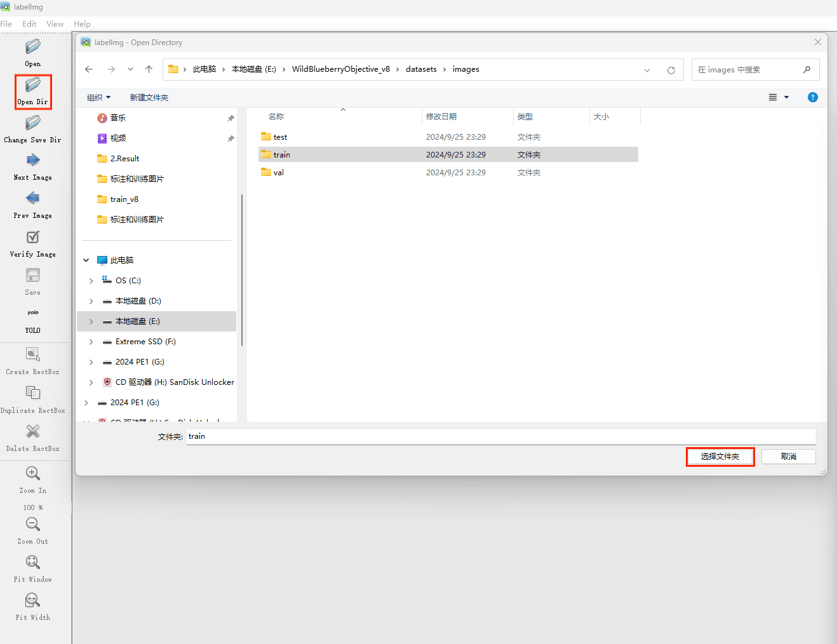This screenshot has width=837, height=644.
Task: Open the view options dropdown arrow
Action: pos(786,98)
